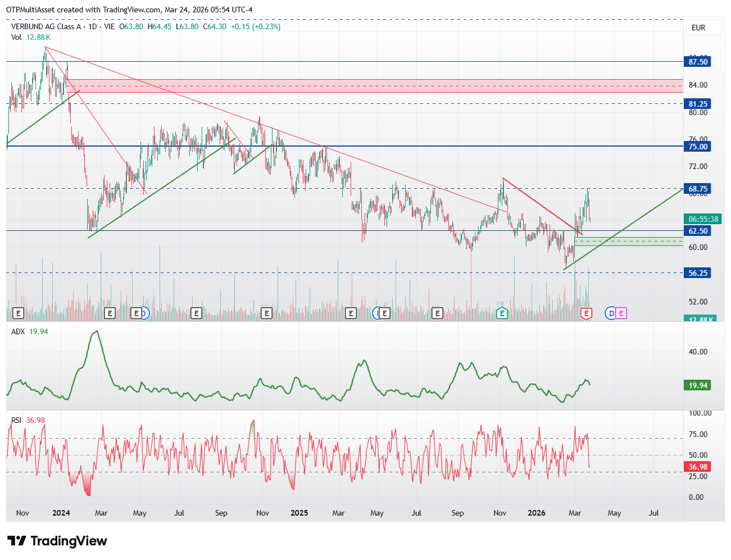Screen dimensions: 731x560
Task: Select the Vol indicator legend
Action: tap(31, 37)
